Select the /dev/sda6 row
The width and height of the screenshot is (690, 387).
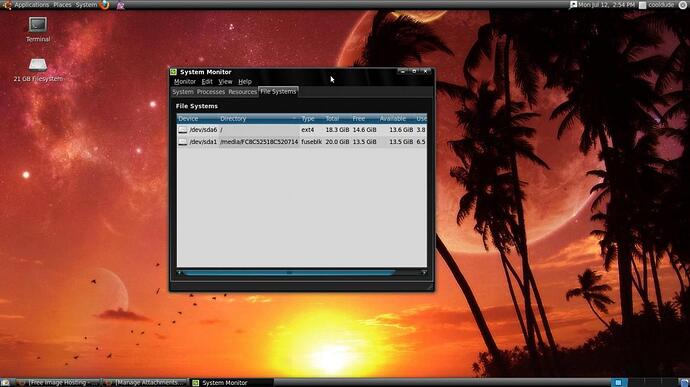301,130
